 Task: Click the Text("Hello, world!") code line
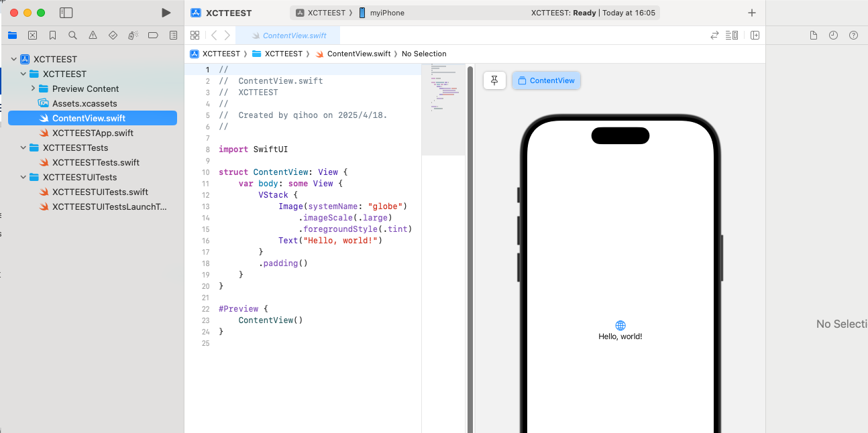(x=330, y=241)
